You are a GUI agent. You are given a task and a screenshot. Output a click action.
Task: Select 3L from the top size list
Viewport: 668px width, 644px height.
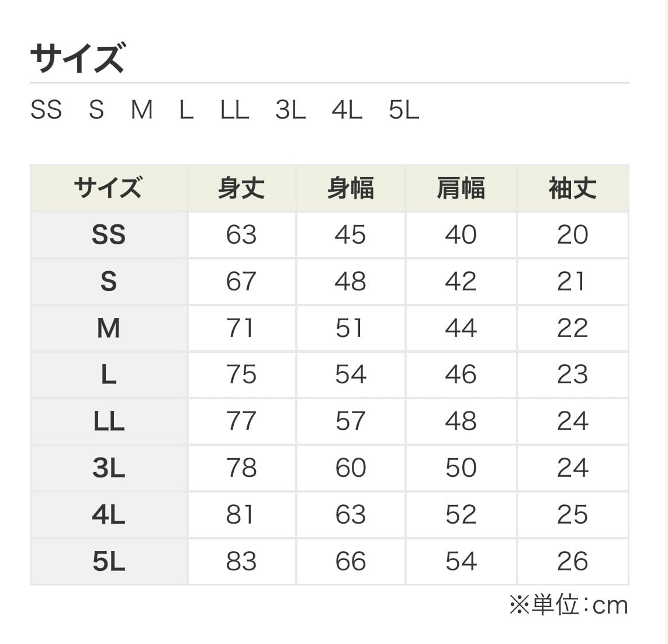290,110
